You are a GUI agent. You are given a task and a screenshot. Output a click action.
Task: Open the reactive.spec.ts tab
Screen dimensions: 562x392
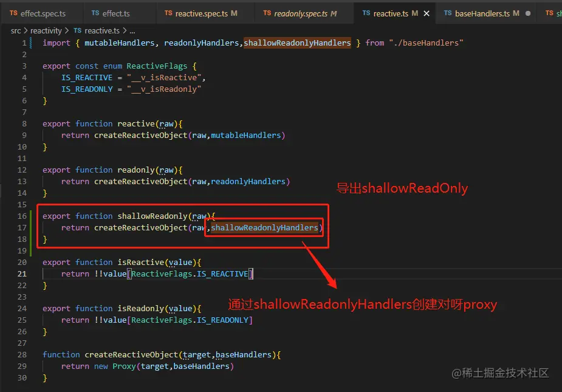205,13
